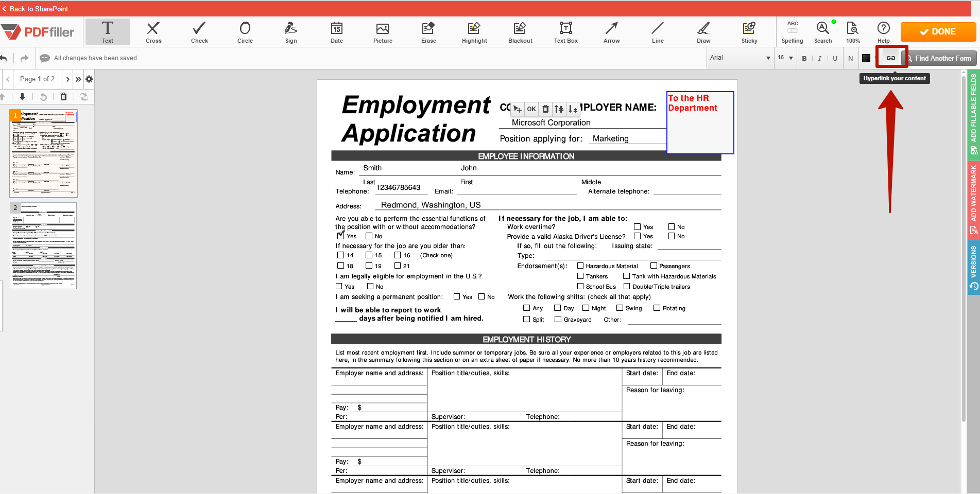Open the black text color swatch
The image size is (980, 494).
pos(866,58)
